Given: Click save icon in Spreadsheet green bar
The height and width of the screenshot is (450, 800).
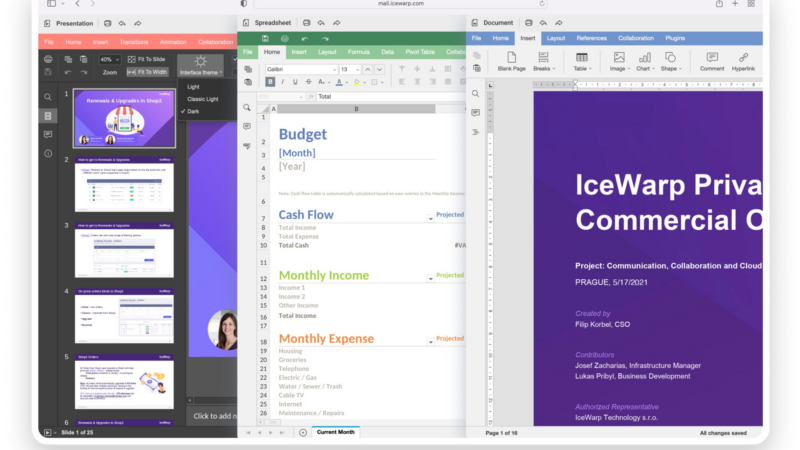Looking at the screenshot, I should coord(265,38).
